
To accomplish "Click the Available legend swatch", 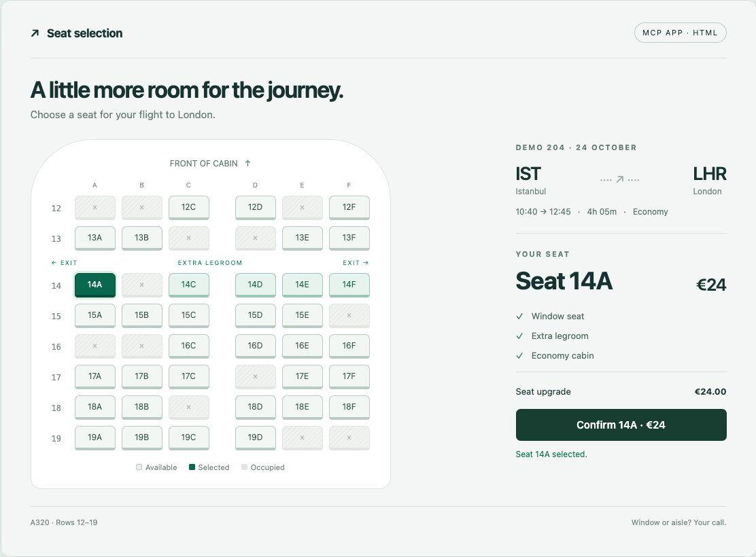I will pyautogui.click(x=139, y=467).
